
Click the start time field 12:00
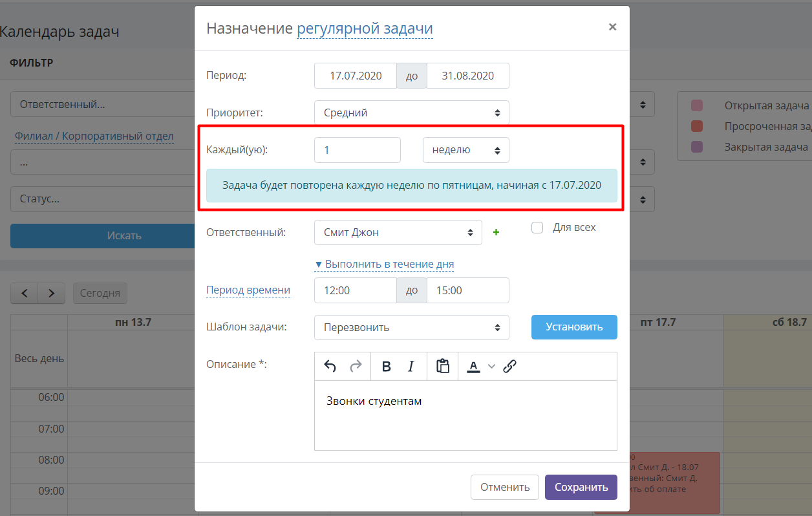pyautogui.click(x=356, y=290)
